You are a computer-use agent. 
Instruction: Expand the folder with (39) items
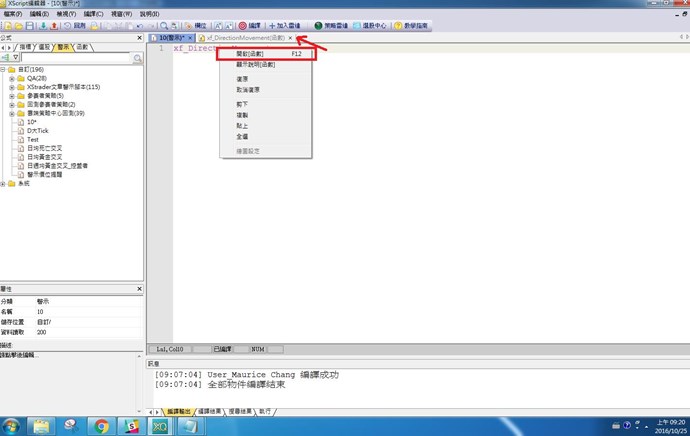click(x=12, y=114)
